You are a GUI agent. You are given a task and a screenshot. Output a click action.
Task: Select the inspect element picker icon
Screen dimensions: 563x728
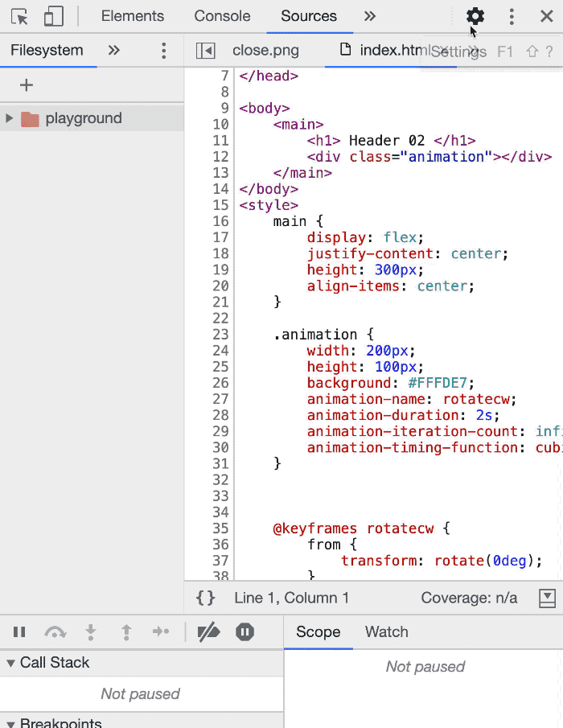(x=19, y=16)
